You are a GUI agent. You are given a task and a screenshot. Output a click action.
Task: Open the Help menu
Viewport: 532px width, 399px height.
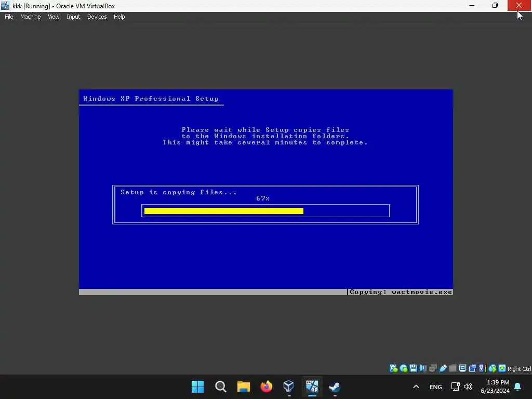(x=119, y=17)
